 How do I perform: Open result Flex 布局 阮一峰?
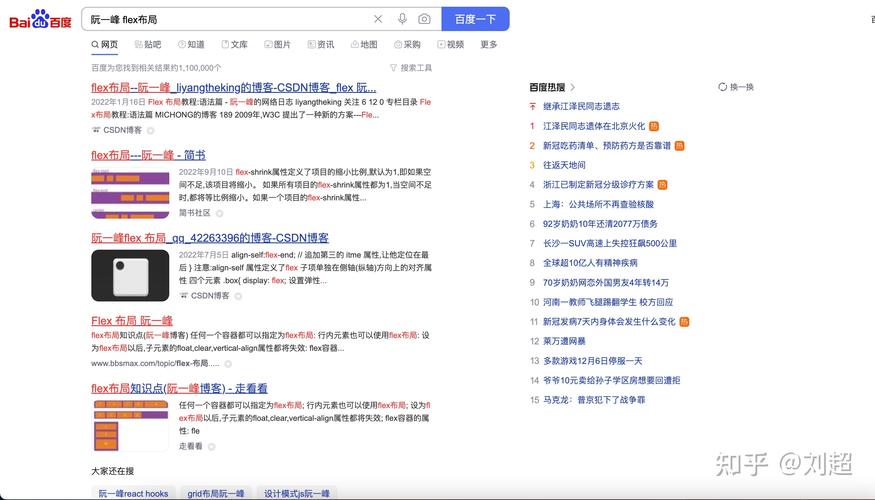click(x=132, y=321)
